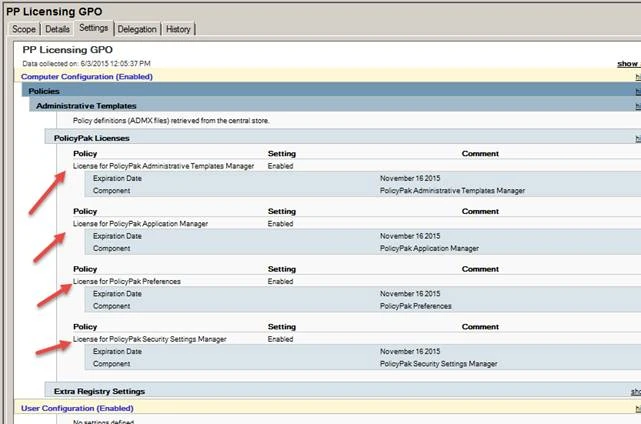Image resolution: width=641 pixels, height=424 pixels.
Task: Go to the Delegation tab
Action: [x=137, y=29]
